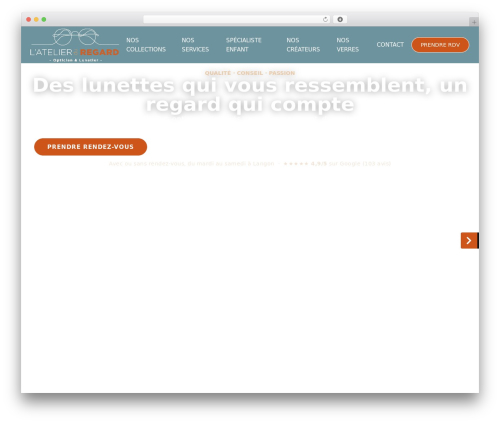Open Nos Collections menu

point(146,45)
